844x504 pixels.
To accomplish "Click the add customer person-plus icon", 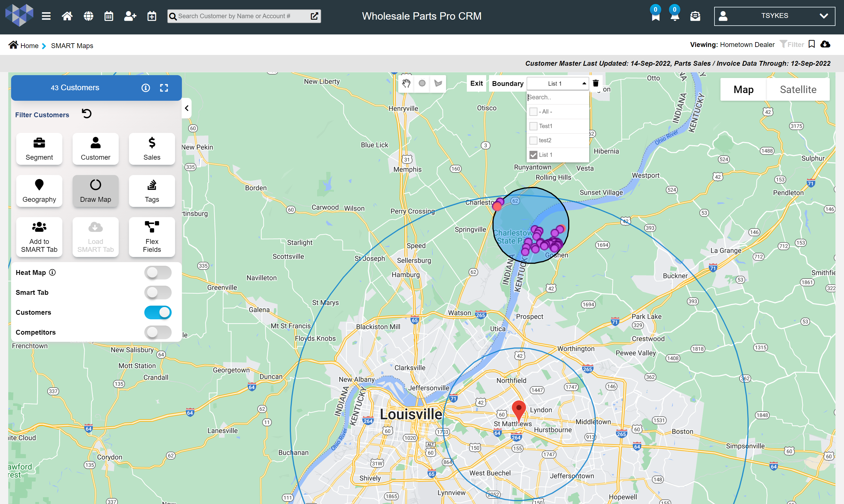I will point(130,16).
